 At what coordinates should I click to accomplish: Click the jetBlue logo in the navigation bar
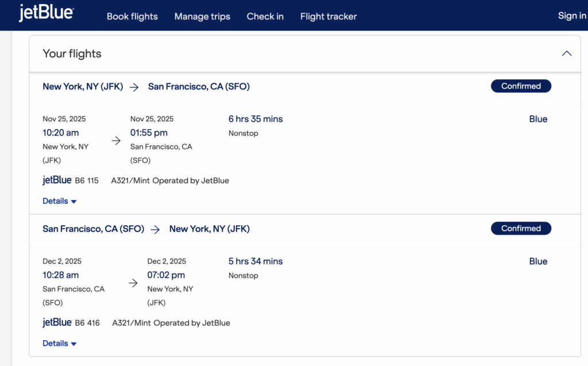tap(46, 14)
